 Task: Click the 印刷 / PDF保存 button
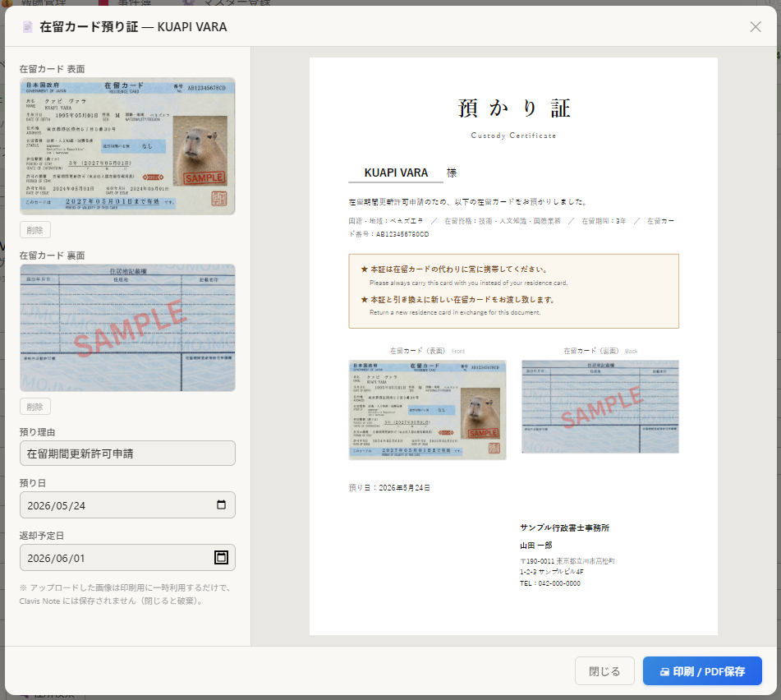702,671
